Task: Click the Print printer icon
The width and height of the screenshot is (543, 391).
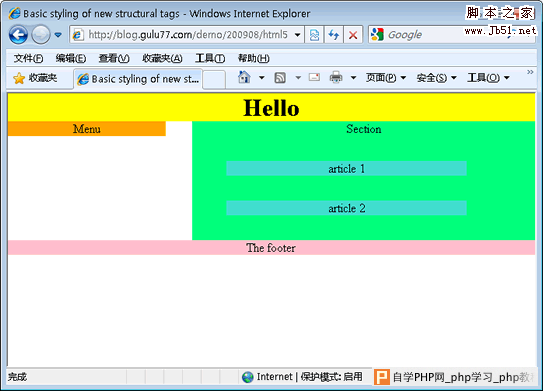Action: 336,77
